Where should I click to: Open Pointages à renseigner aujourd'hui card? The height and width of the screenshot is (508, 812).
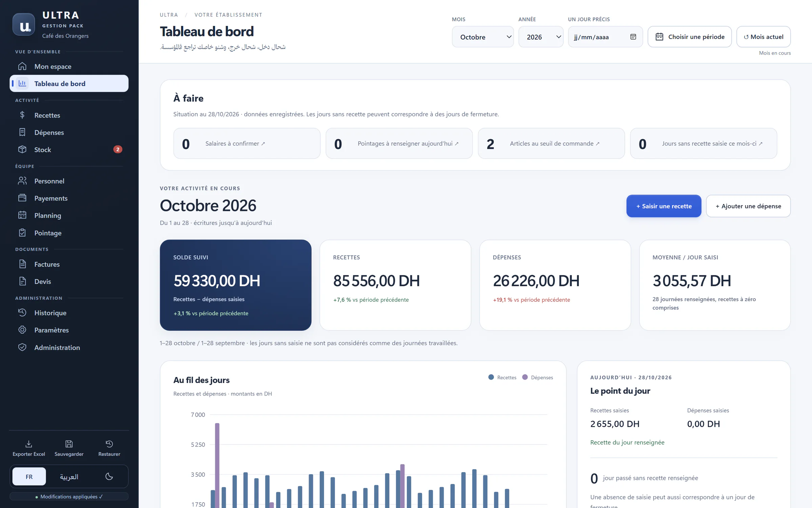[399, 143]
